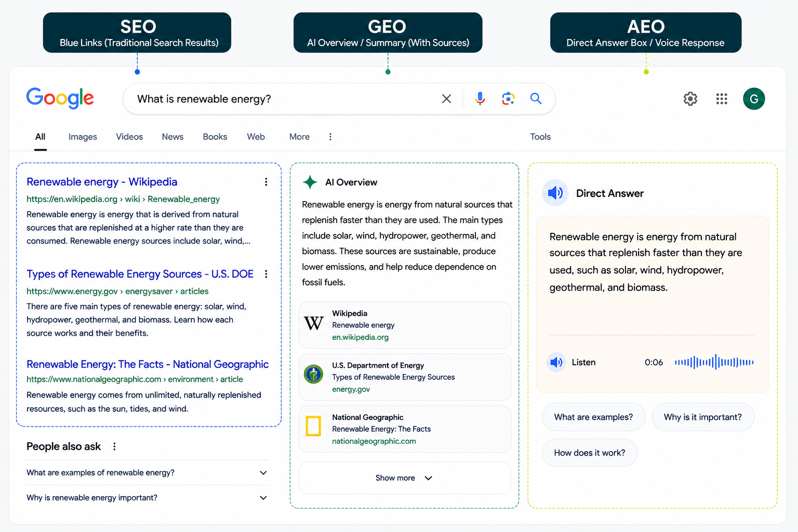This screenshot has height=532, width=798.
Task: Click the AI Overview heading
Action: (x=351, y=182)
